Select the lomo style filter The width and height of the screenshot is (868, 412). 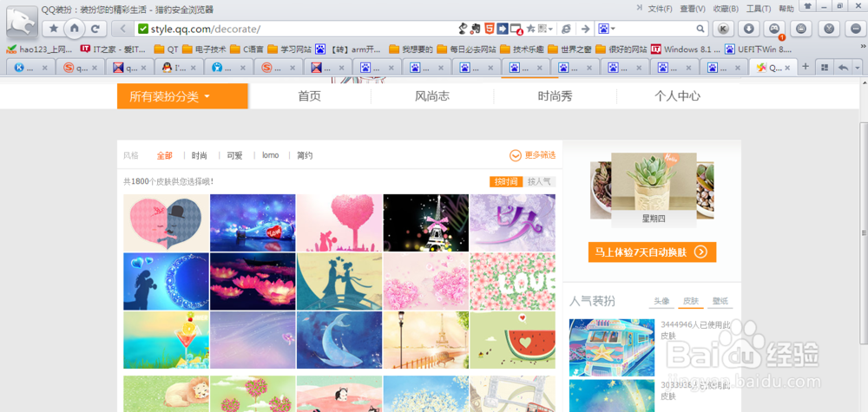pyautogui.click(x=270, y=155)
